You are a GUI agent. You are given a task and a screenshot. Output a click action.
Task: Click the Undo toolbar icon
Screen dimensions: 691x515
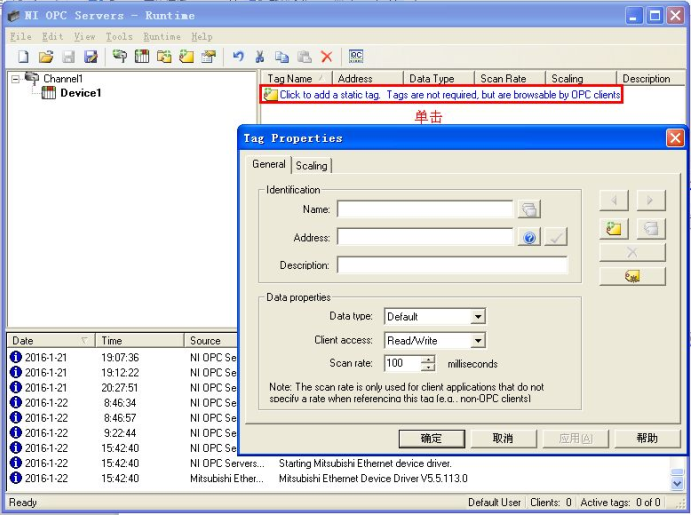coord(238,56)
